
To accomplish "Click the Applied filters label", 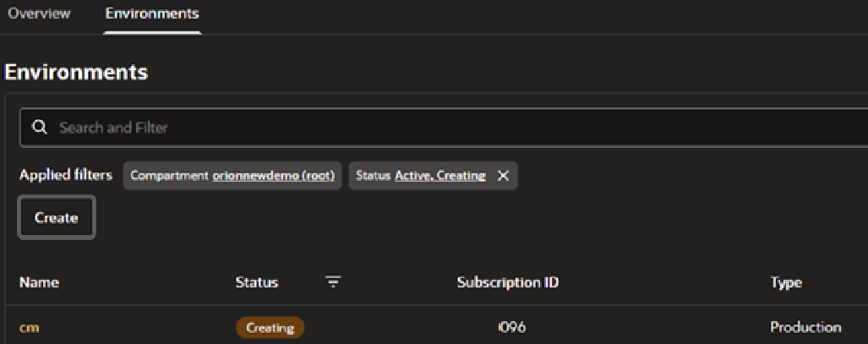I will coord(66,176).
